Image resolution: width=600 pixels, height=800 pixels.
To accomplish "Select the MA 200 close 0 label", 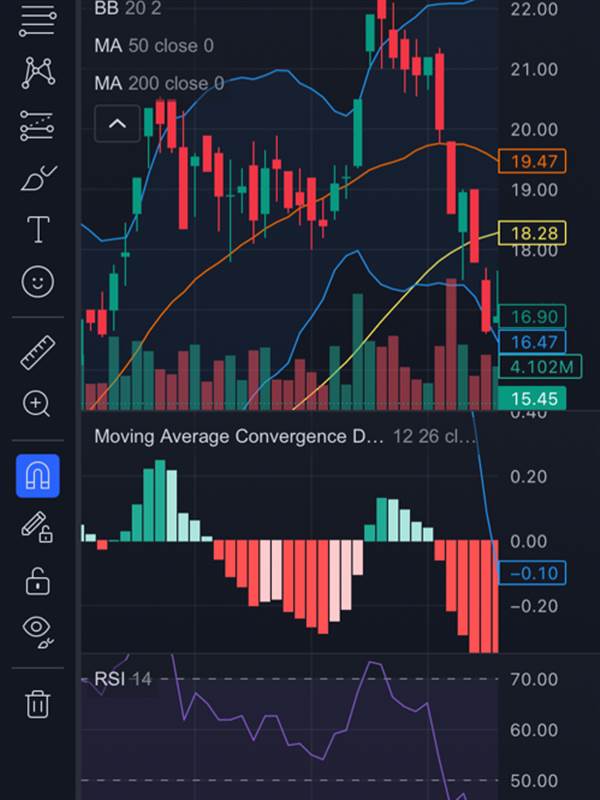I will [159, 83].
